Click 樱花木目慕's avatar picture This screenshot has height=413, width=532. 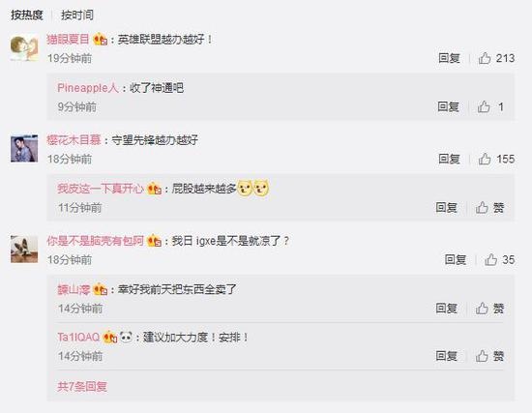click(x=24, y=148)
